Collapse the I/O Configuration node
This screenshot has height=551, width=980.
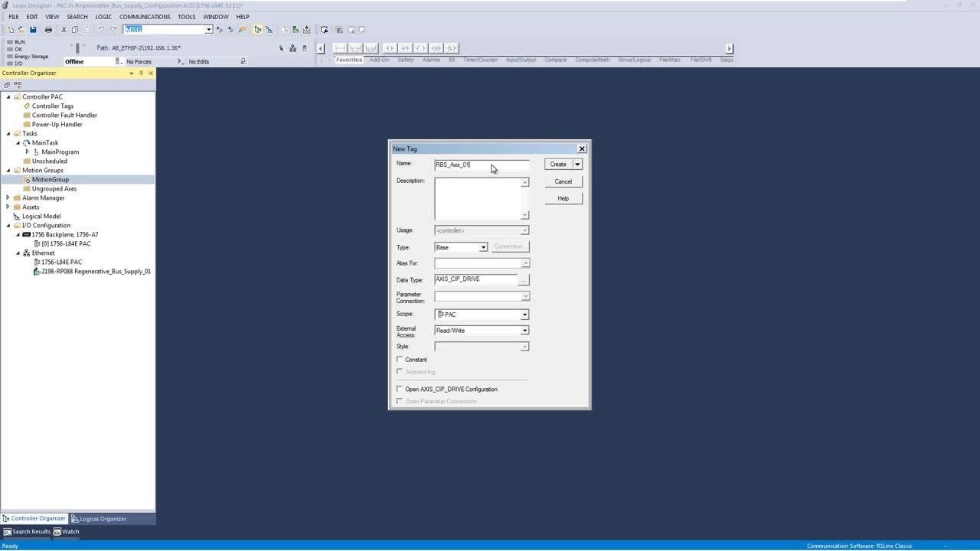pos(8,226)
